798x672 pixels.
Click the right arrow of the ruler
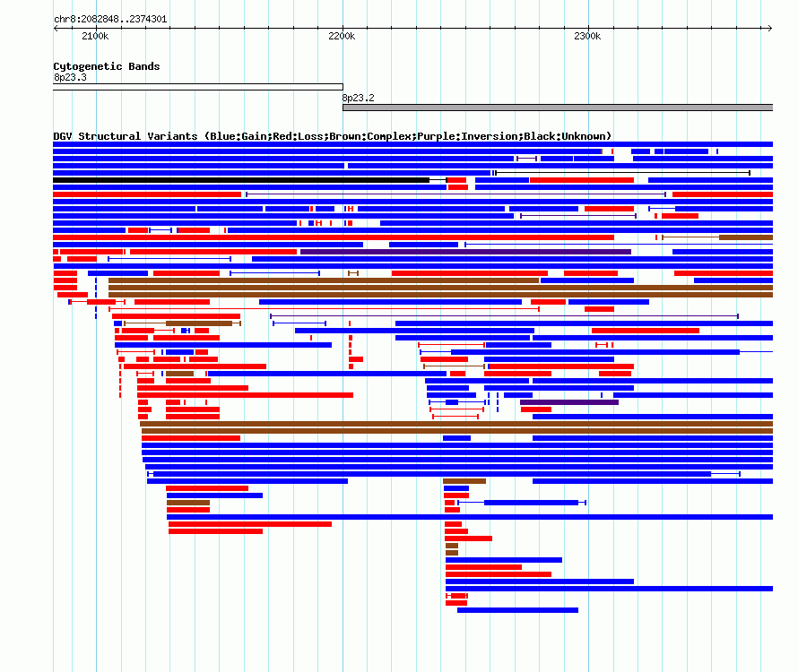770,29
